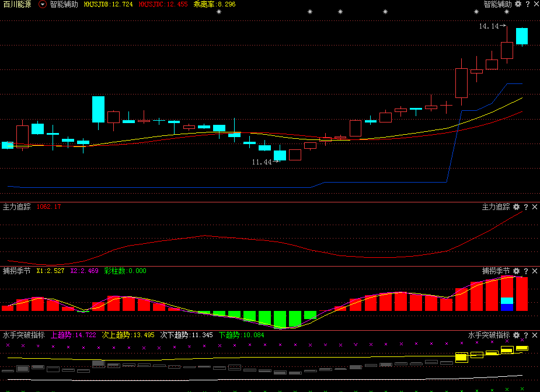Image resolution: width=540 pixels, height=392 pixels.
Task: Close the 水手突破指标 indicator panel
Action: click(x=535, y=335)
